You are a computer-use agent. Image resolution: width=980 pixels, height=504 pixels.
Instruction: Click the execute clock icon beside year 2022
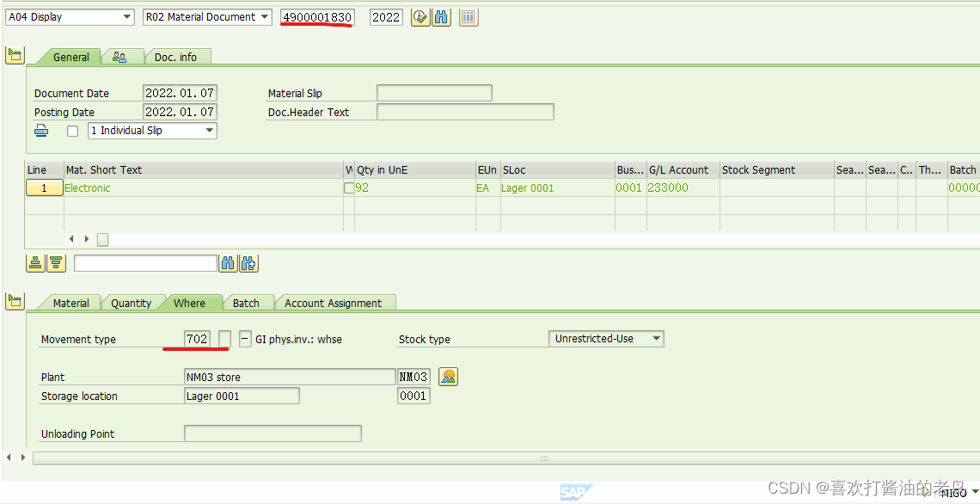420,17
